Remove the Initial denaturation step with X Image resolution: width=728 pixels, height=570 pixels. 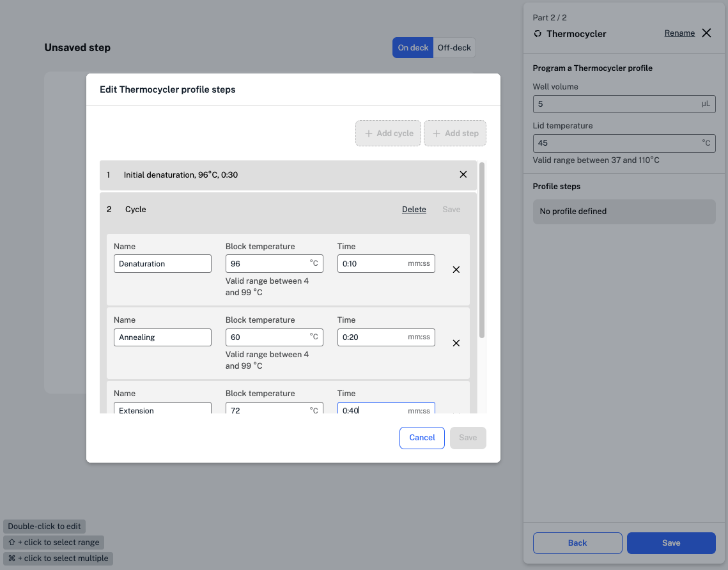(463, 174)
